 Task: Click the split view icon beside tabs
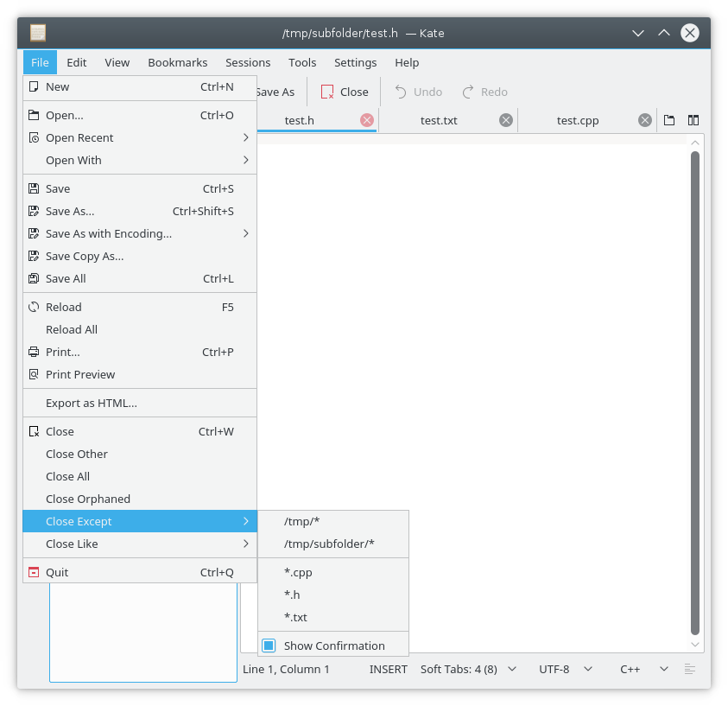tap(693, 120)
